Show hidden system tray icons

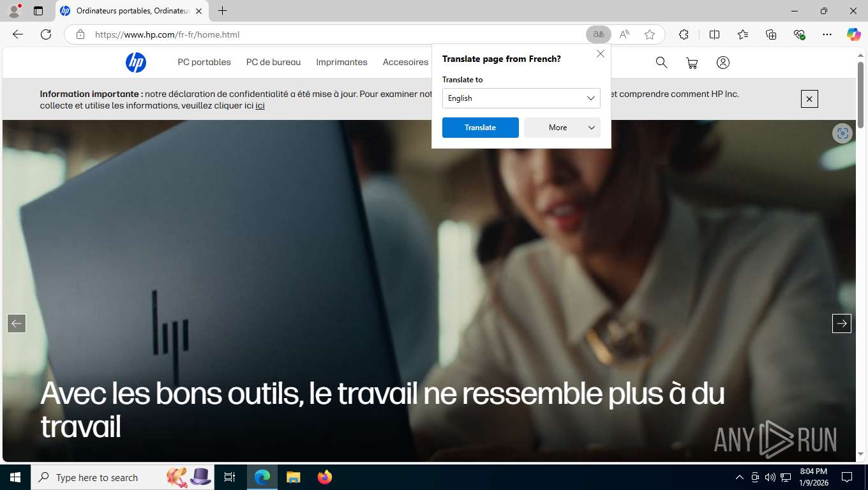click(740, 477)
